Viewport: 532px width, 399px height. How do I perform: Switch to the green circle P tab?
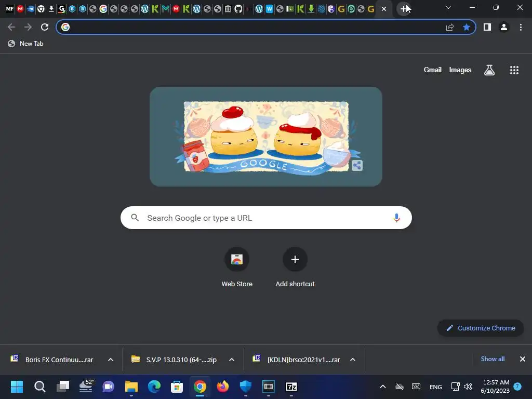pyautogui.click(x=351, y=9)
